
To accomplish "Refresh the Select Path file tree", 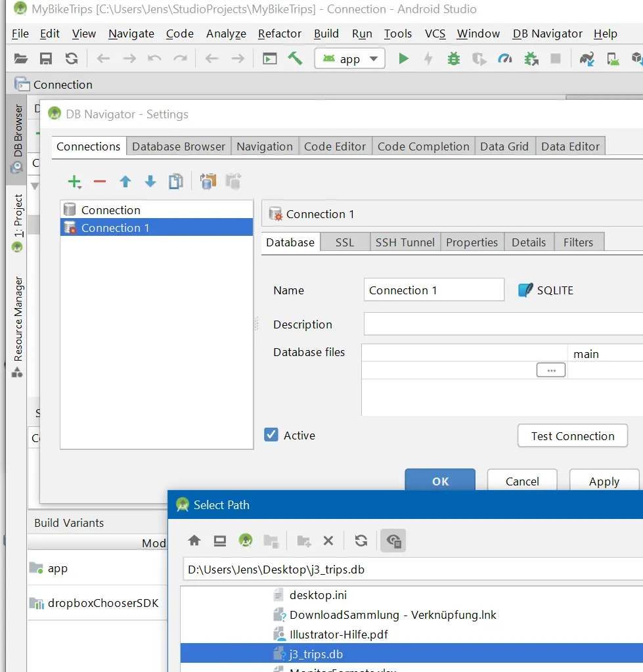I will click(361, 541).
